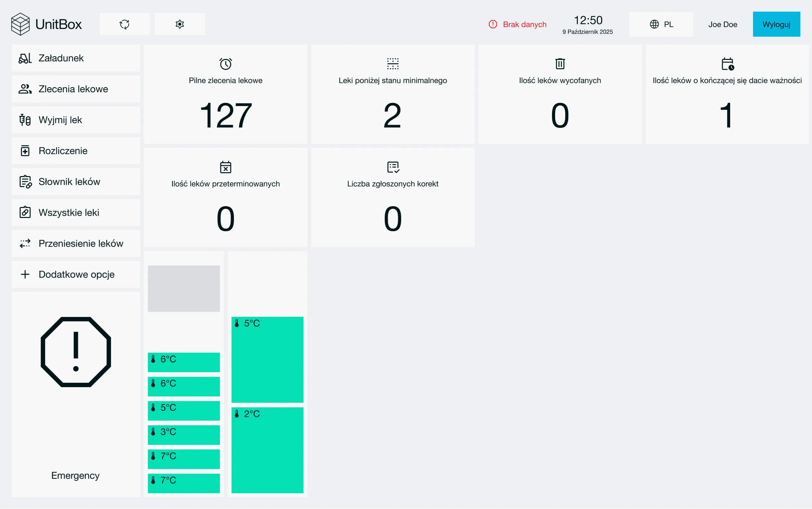Click the 3°C drawer in left cabinet

[x=184, y=435]
